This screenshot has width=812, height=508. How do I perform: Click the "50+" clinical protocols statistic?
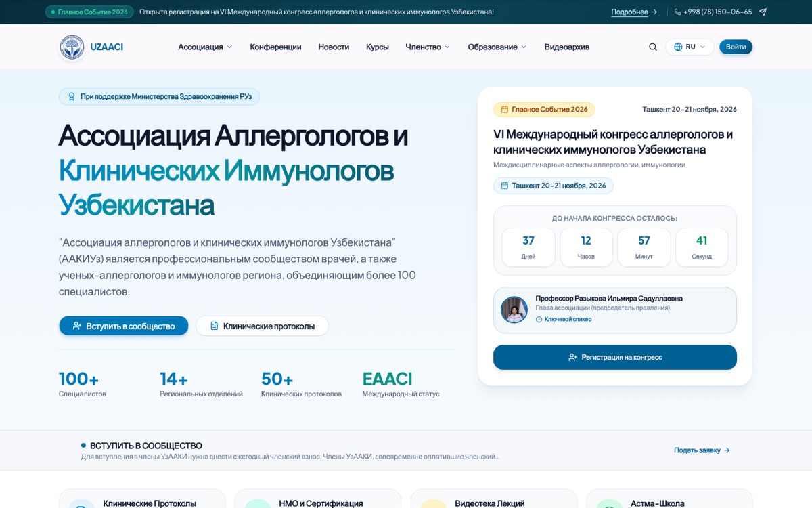301,384
